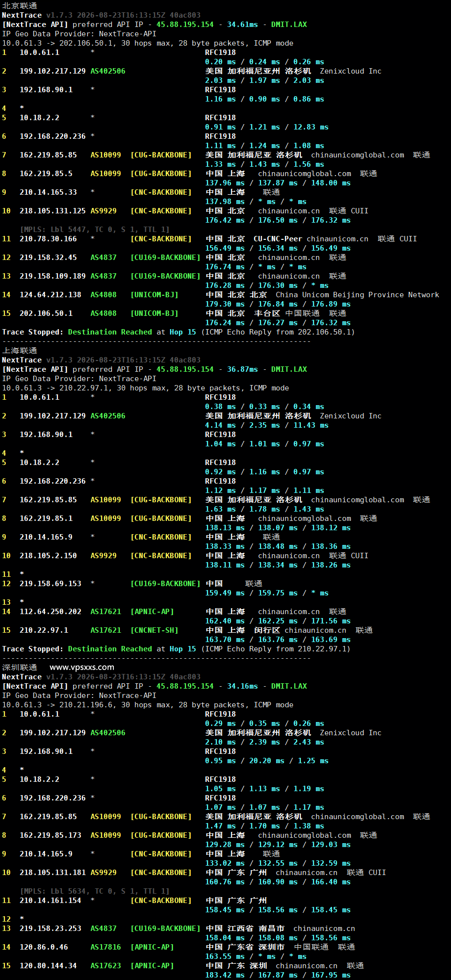Select hop IP 219.158.23.253
Image resolution: width=451 pixels, height=980 pixels.
tap(51, 928)
